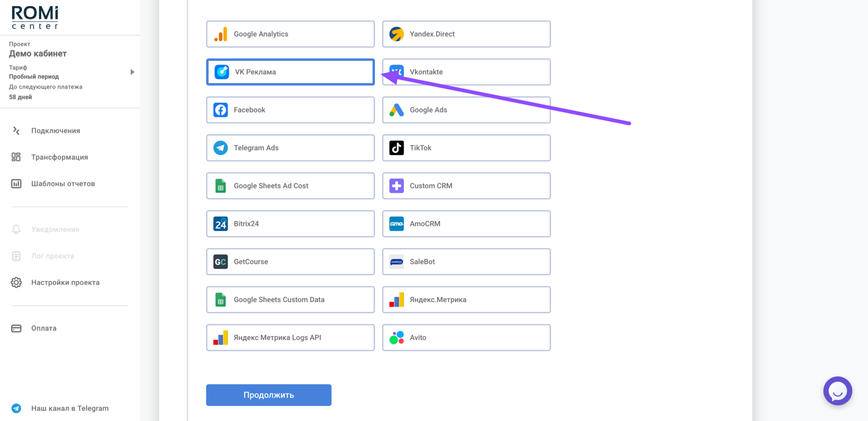Click the Настройки проекта gear icon
Viewport: 868px width, 421px height.
coord(17,283)
